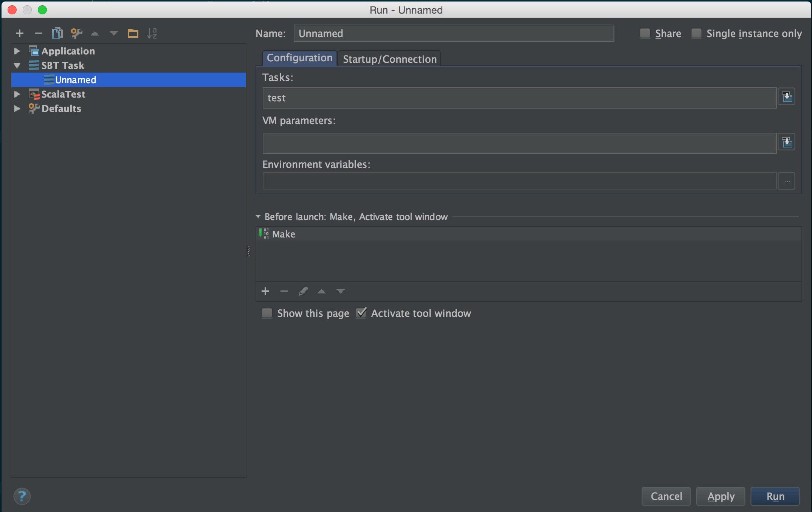Switch to the Configuration tab
Screen dimensions: 812x512
click(x=299, y=58)
